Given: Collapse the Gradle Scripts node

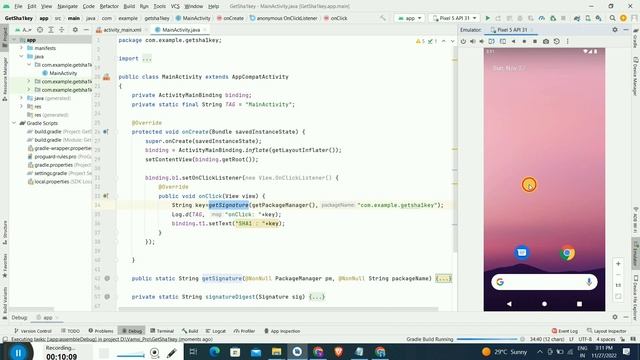Looking at the screenshot, I should coord(14,123).
